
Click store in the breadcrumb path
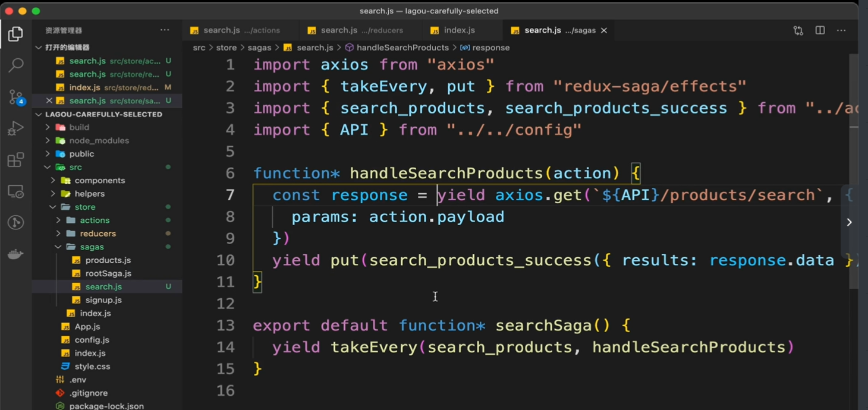[x=226, y=48]
